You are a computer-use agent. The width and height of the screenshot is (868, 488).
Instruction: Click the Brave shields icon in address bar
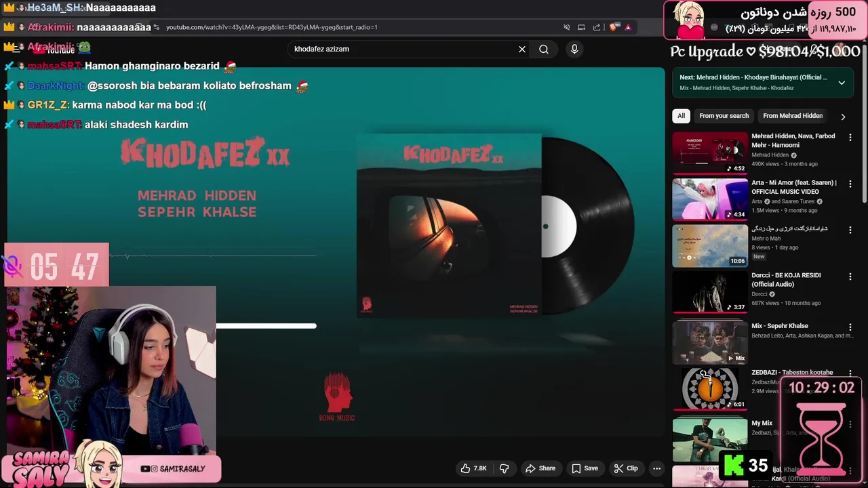click(614, 27)
